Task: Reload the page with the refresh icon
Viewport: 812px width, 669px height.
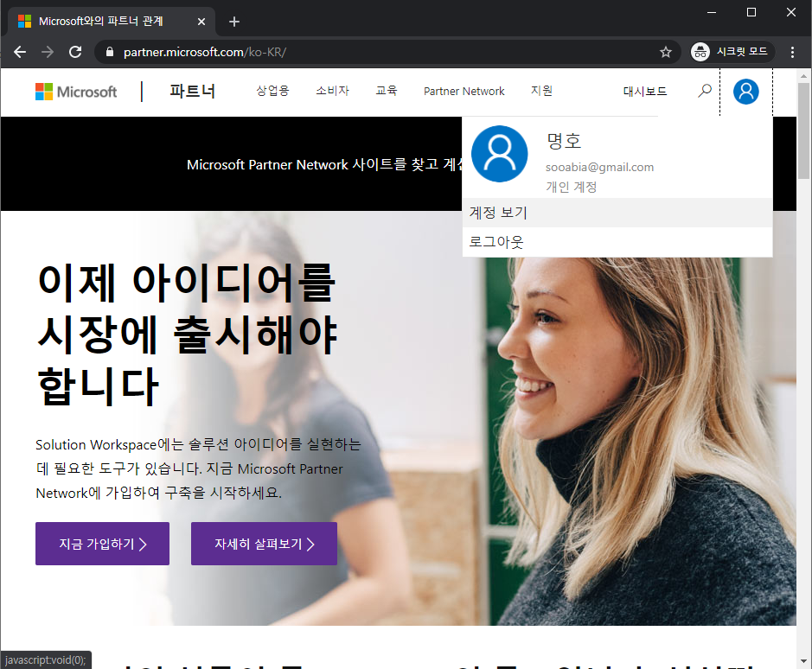Action: tap(75, 52)
